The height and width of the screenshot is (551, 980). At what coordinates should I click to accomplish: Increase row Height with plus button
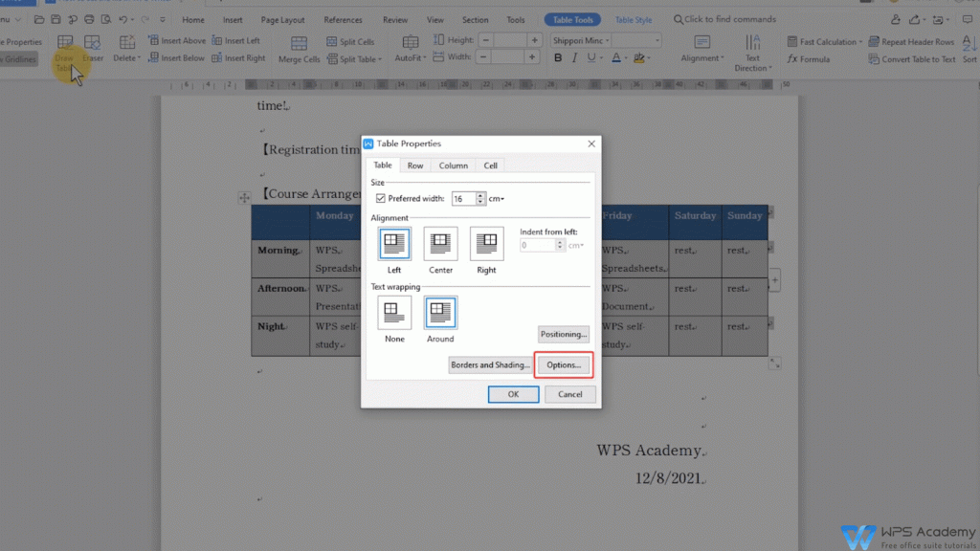pyautogui.click(x=534, y=40)
